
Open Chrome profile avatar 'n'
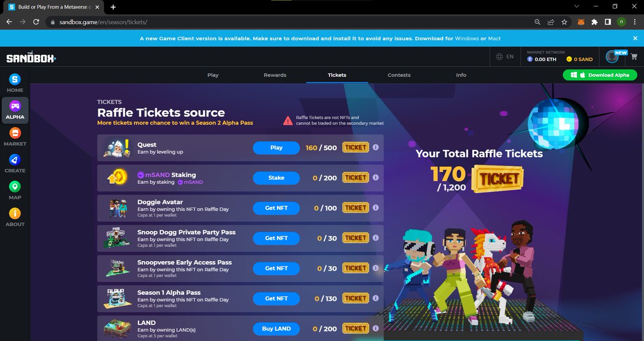point(621,22)
